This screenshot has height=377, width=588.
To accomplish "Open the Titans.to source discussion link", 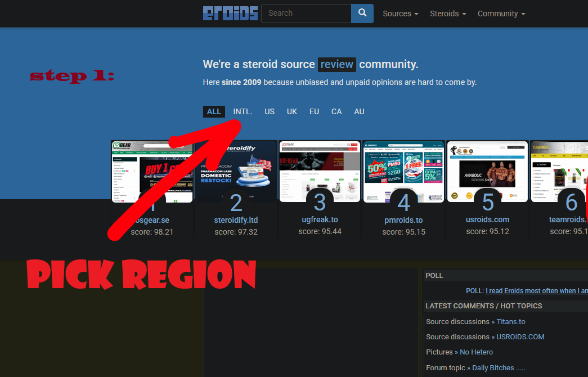I will (511, 321).
